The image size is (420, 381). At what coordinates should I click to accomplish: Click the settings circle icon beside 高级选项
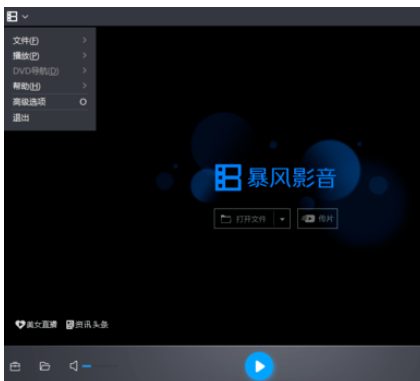coord(83,102)
